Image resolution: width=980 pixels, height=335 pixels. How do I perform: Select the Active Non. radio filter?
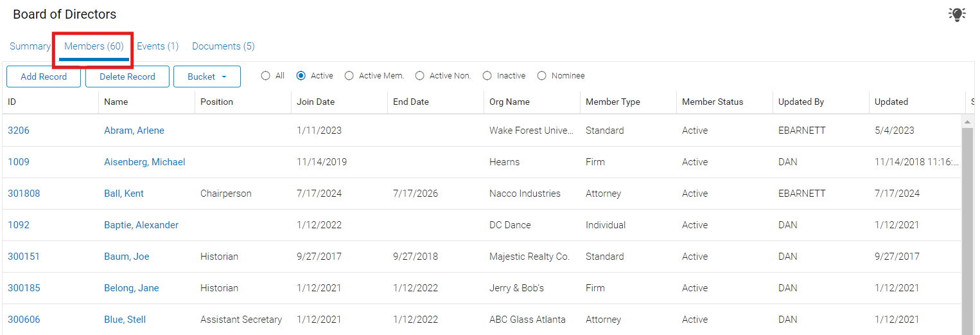coord(419,76)
